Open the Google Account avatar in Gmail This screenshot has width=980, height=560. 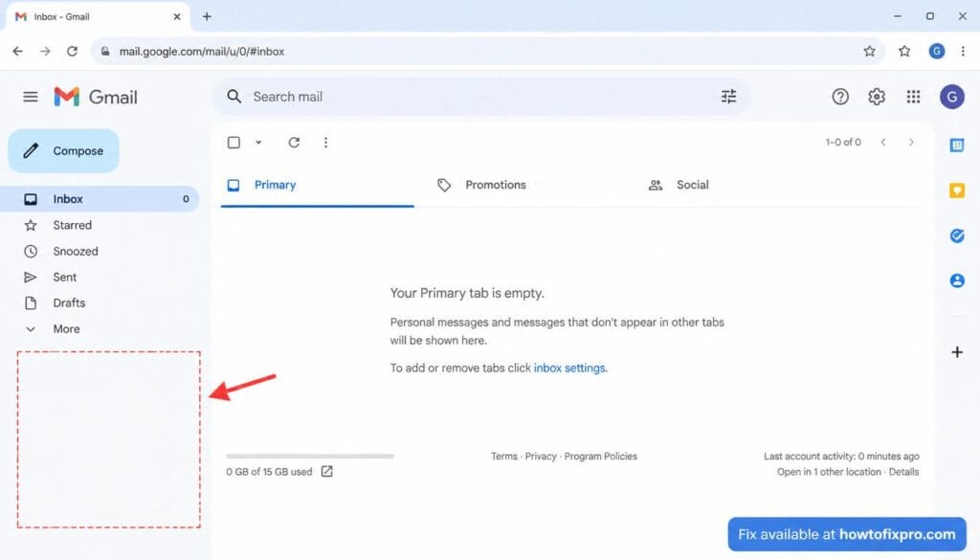[x=951, y=97]
